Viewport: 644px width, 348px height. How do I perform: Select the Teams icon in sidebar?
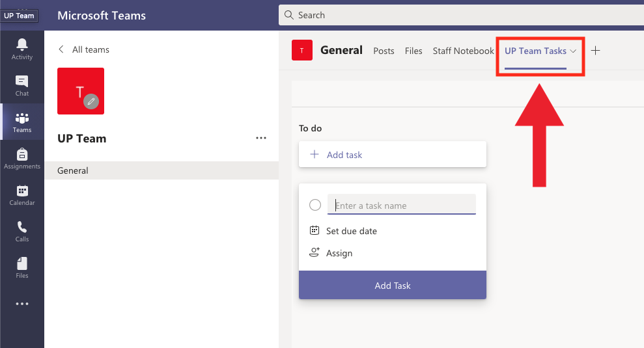(21, 118)
